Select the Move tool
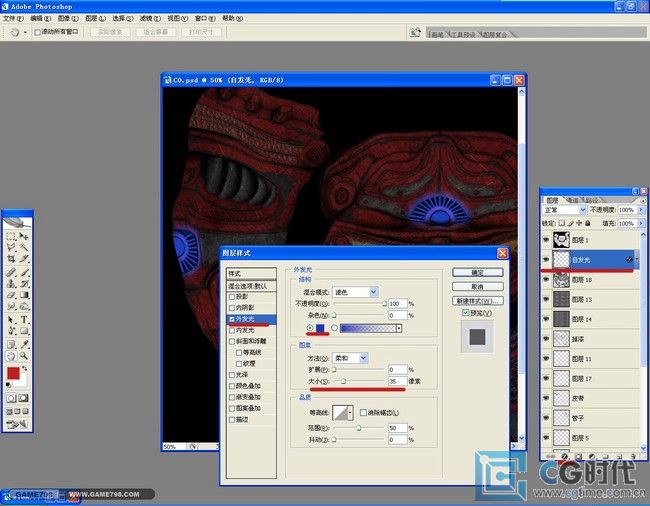The width and height of the screenshot is (650, 506). point(24,236)
